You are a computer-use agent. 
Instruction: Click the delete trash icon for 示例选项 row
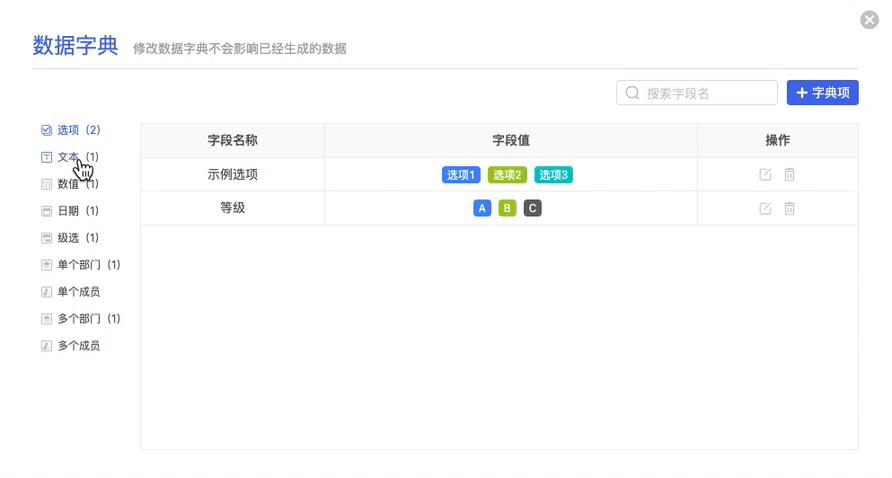tap(789, 175)
